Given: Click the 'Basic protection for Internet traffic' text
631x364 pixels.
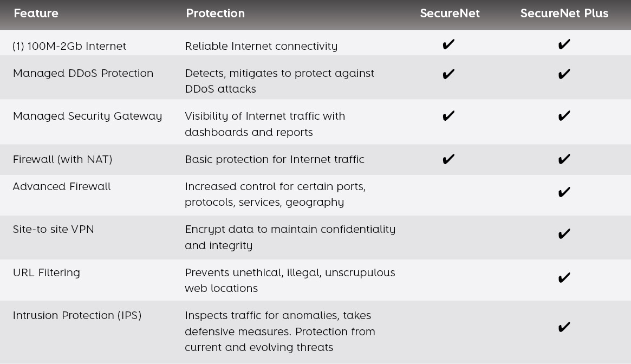Looking at the screenshot, I should [275, 159].
